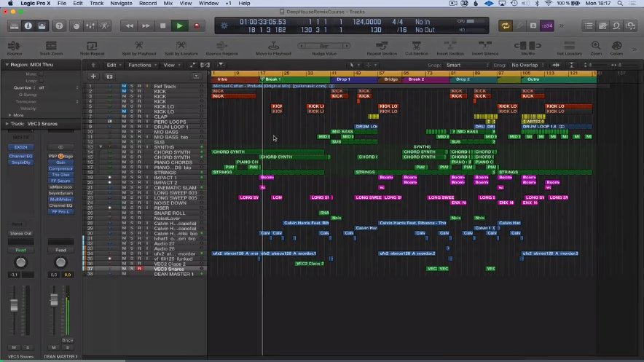Click the green Play button
This screenshot has width=644, height=362.
[179, 26]
